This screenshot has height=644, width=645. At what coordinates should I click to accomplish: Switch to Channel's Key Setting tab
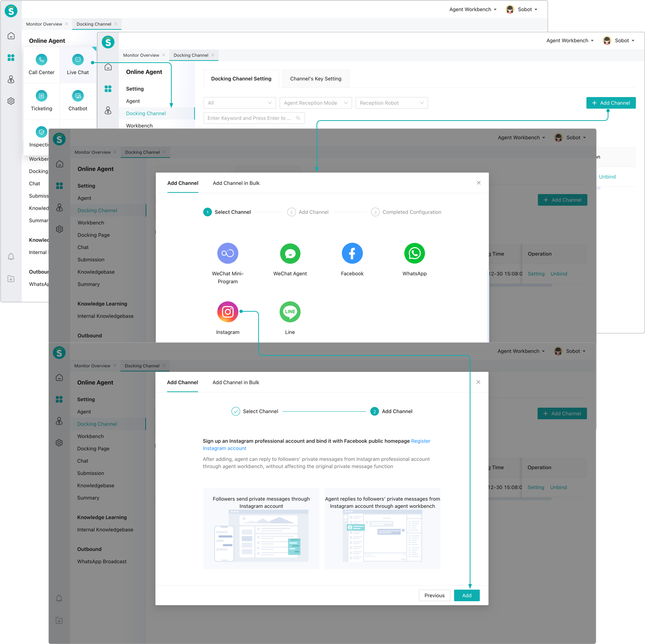(316, 79)
